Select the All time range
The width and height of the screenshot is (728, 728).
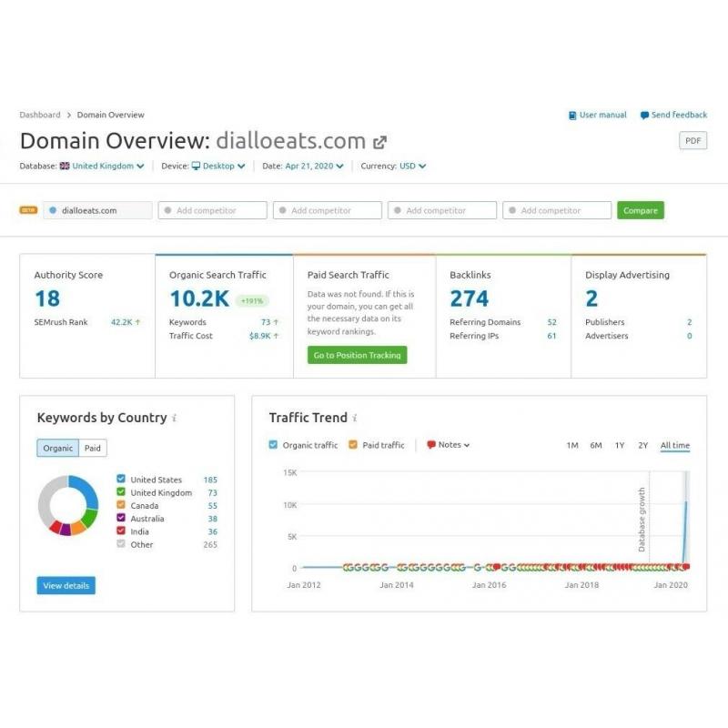click(674, 445)
